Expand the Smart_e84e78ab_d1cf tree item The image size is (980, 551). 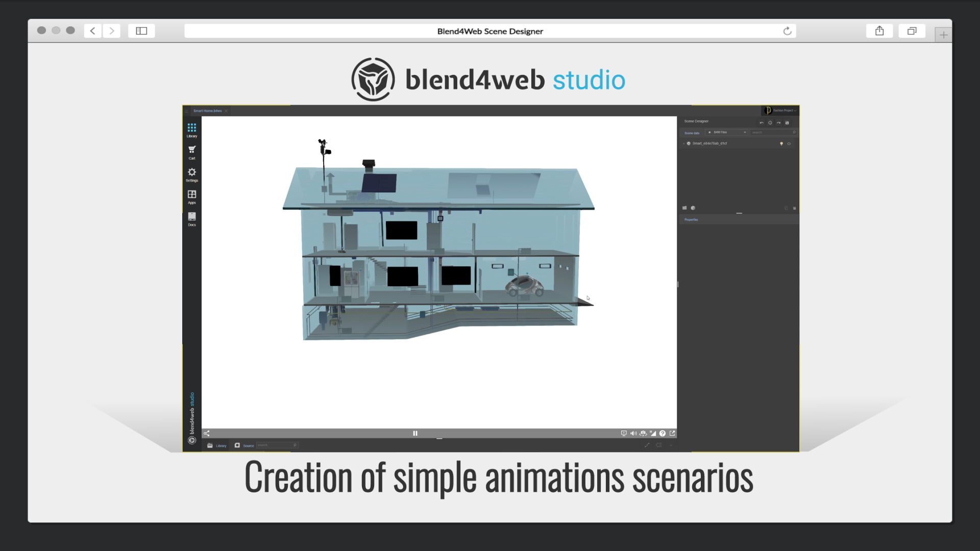[684, 143]
